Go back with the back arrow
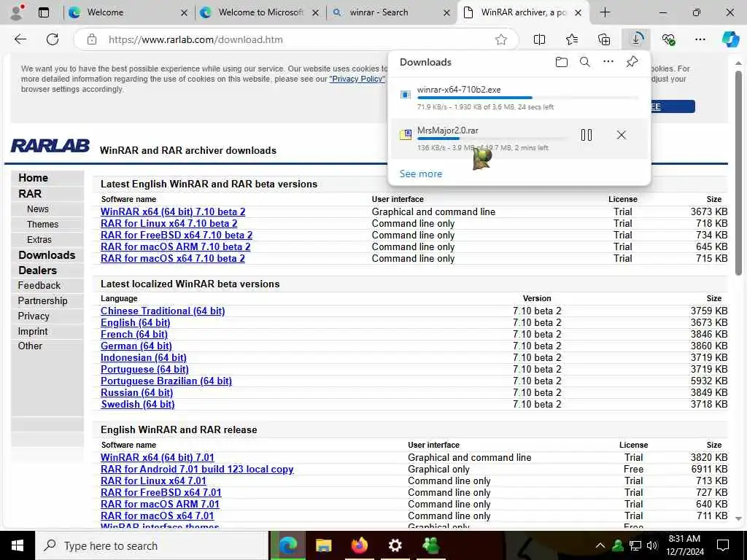 click(20, 39)
